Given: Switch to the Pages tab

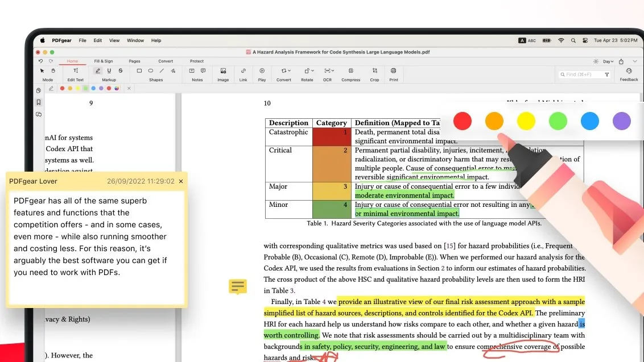Looking at the screenshot, I should 134,61.
